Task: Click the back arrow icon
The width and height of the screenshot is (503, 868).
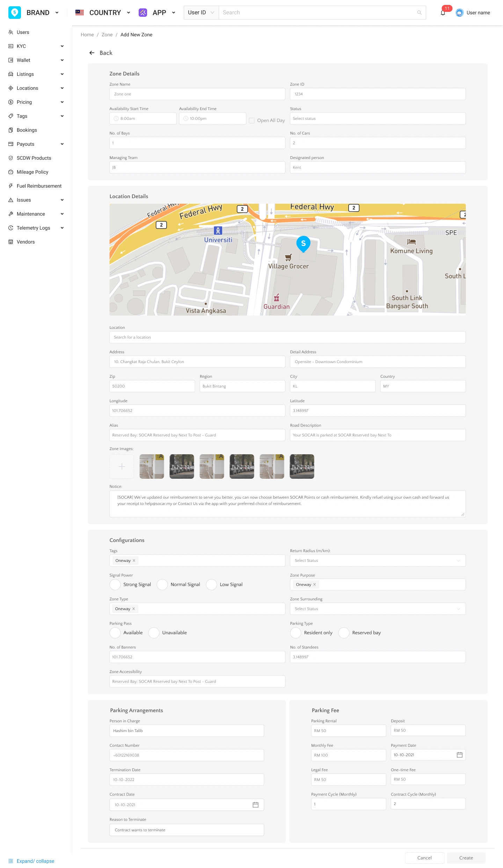Action: pyautogui.click(x=92, y=53)
